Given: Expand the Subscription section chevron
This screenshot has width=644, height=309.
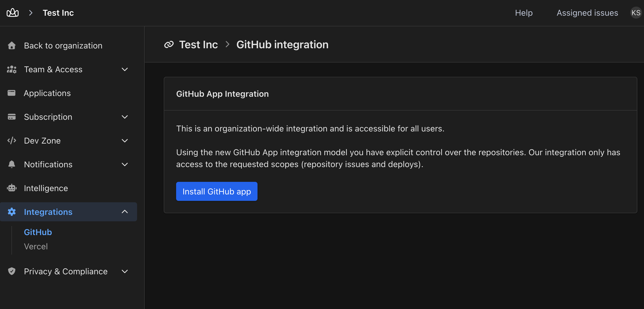Looking at the screenshot, I should coord(125,116).
